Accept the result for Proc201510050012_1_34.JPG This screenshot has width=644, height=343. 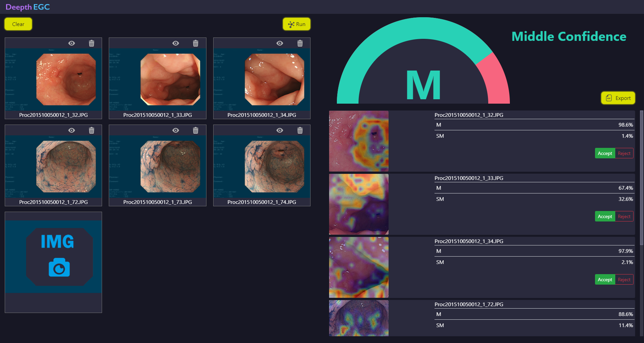click(x=604, y=280)
